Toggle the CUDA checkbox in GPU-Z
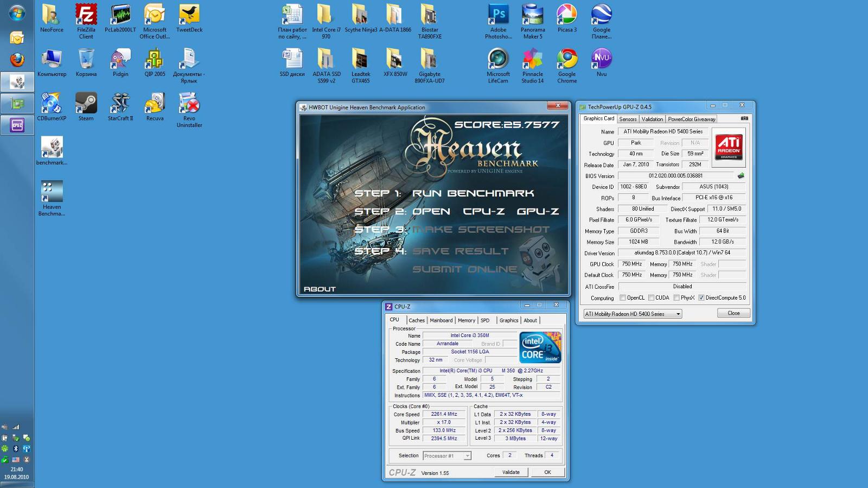This screenshot has height=488, width=868. coord(651,297)
